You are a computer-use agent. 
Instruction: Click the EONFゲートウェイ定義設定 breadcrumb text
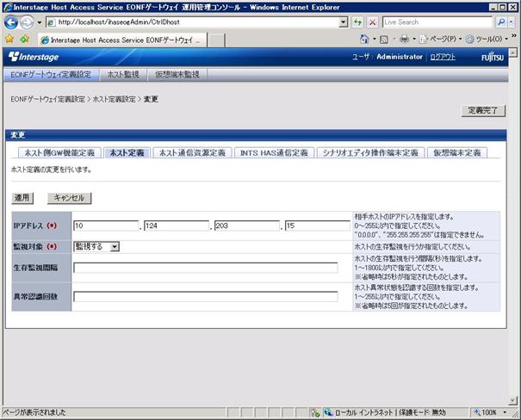(x=48, y=99)
